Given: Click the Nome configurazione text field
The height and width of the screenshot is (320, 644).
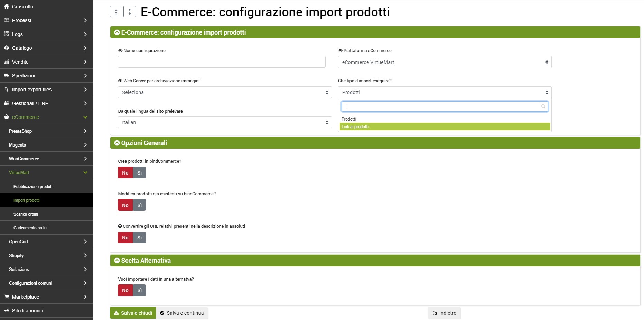Looking at the screenshot, I should pos(221,62).
